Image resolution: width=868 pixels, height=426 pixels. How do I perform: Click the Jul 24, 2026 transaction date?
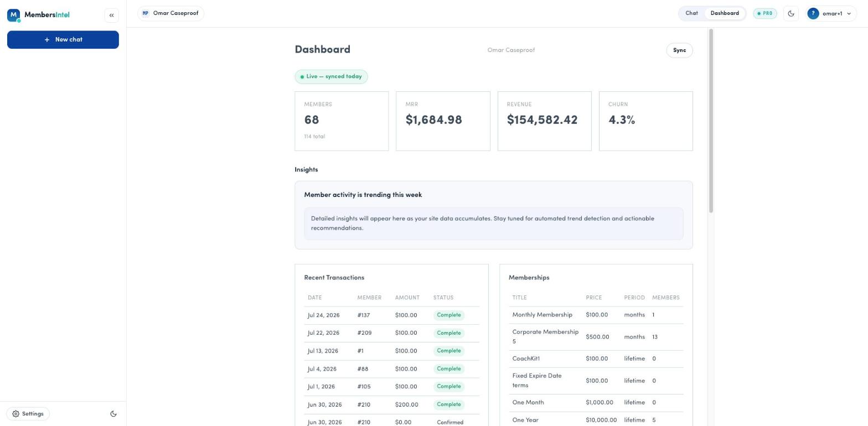323,315
